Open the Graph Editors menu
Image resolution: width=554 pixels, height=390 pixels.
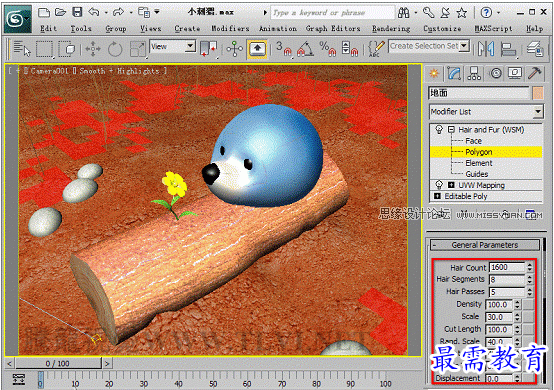333,29
